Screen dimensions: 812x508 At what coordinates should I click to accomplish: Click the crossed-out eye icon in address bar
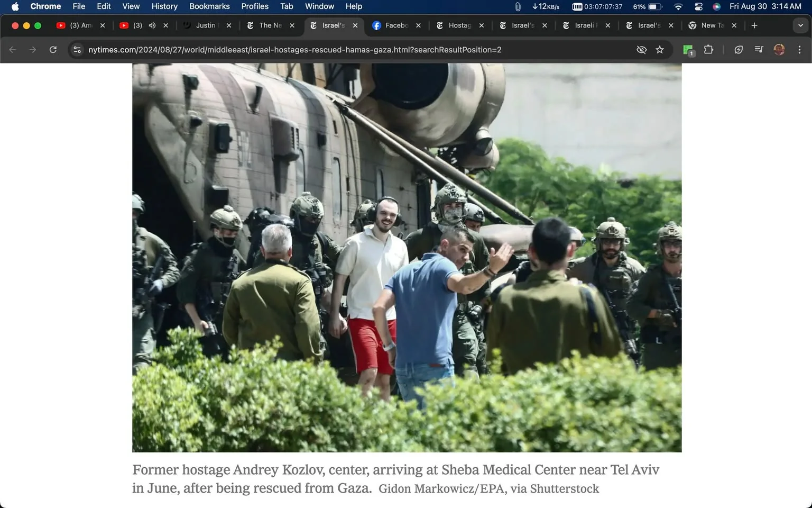pyautogui.click(x=641, y=50)
